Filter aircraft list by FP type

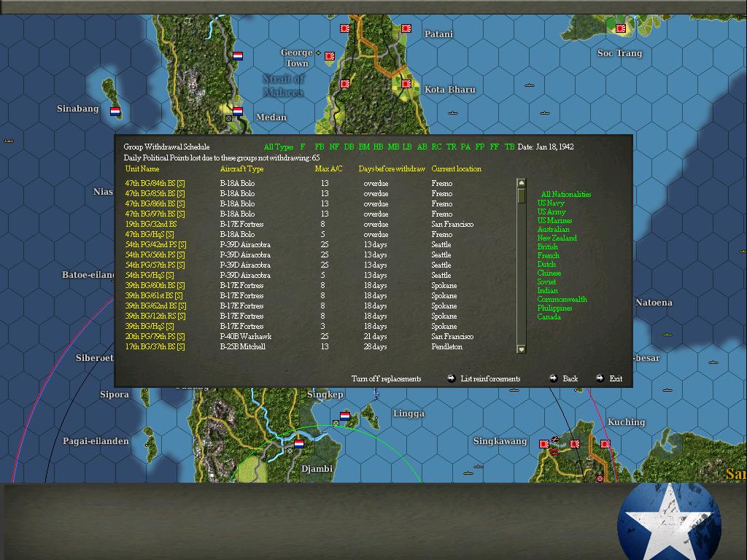point(480,147)
